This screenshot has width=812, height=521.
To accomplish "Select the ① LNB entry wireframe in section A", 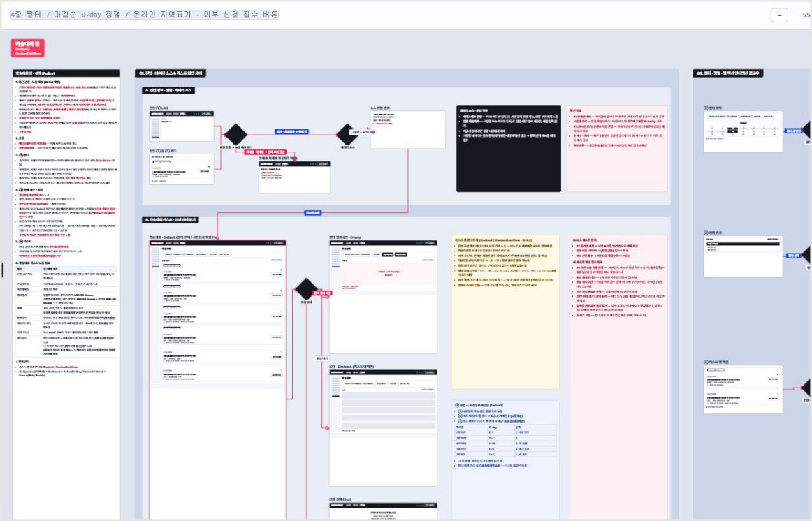I will pyautogui.click(x=181, y=126).
